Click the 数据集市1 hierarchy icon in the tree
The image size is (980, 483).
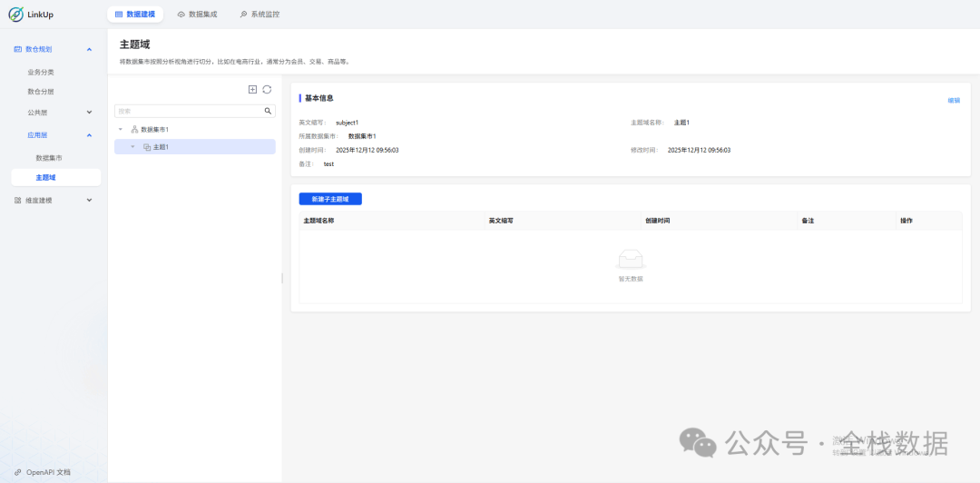click(134, 130)
